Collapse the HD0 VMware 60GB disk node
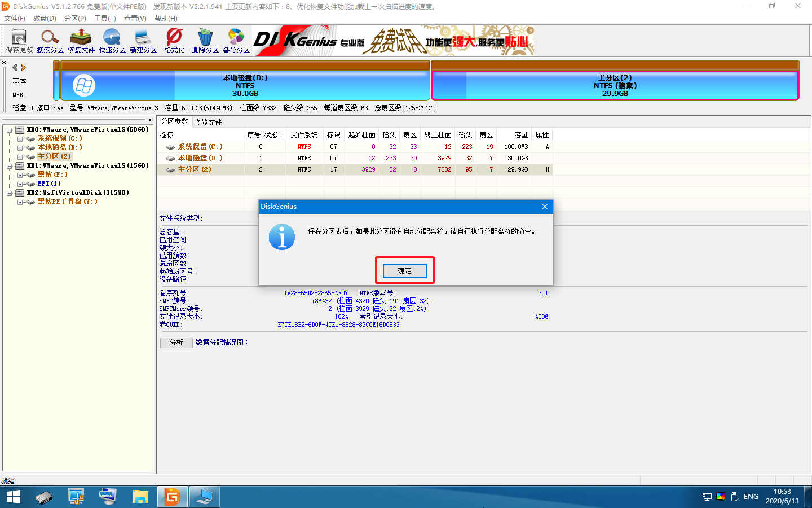812x508 pixels. pyautogui.click(x=10, y=130)
